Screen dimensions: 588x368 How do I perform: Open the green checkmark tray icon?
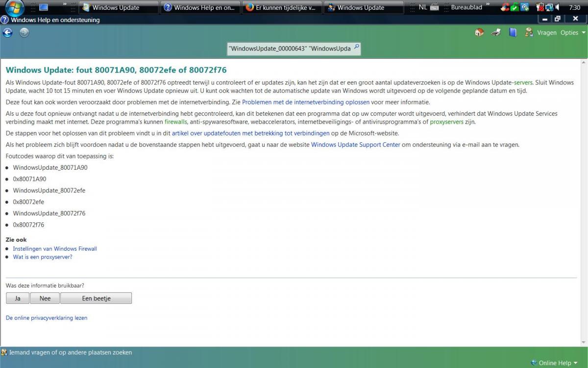[x=514, y=7]
